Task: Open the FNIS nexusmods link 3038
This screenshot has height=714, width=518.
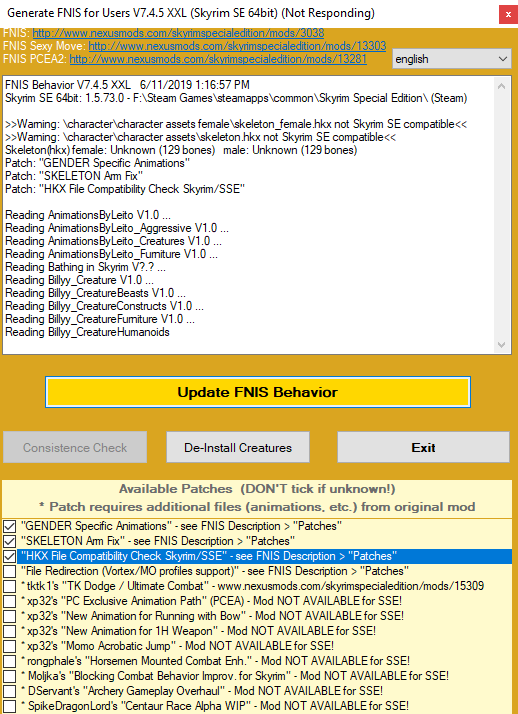Action: 178,33
